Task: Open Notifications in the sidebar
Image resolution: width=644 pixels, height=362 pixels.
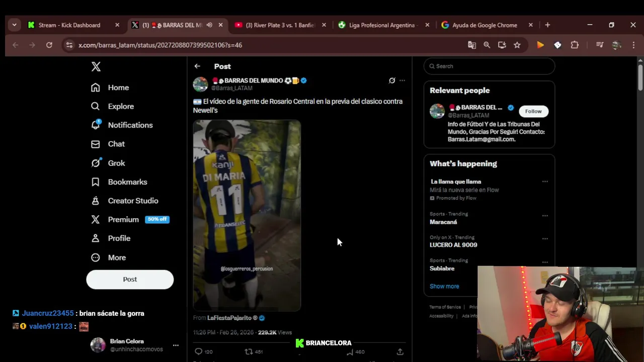Action: click(x=121, y=125)
